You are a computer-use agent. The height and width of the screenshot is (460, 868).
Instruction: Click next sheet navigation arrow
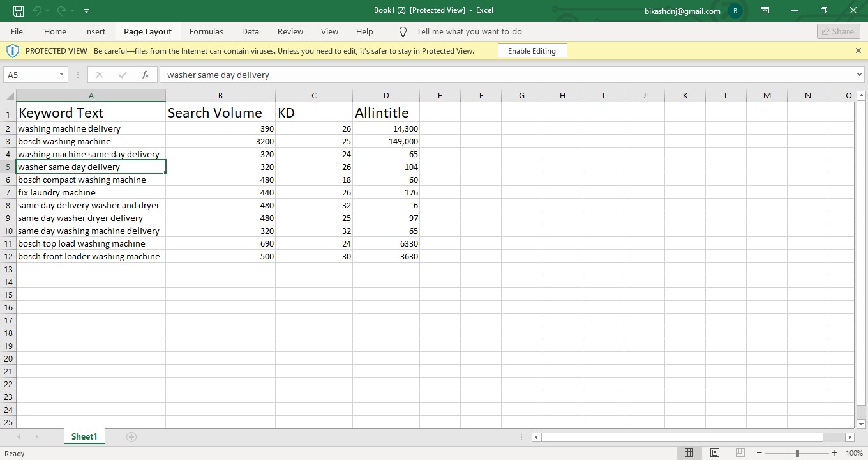point(36,437)
